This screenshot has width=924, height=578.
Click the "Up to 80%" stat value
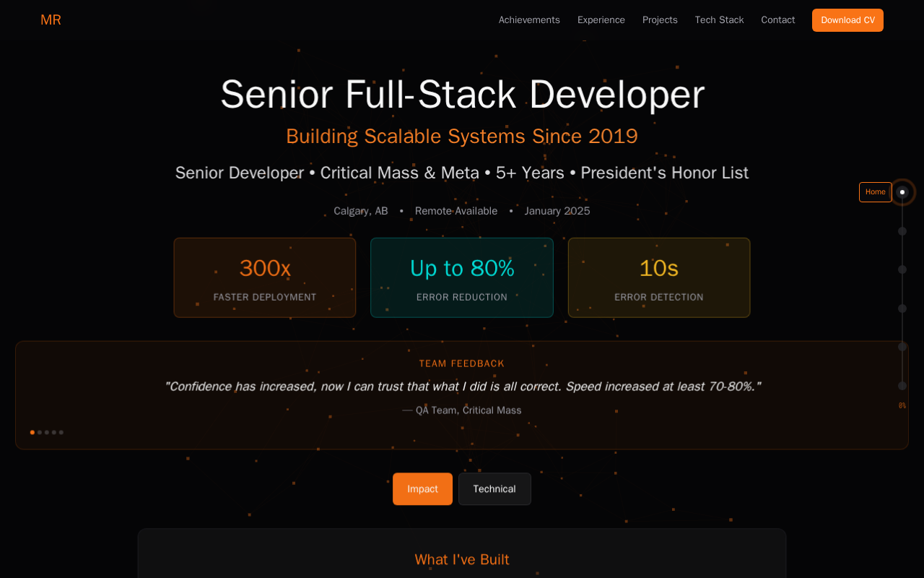pyautogui.click(x=462, y=268)
